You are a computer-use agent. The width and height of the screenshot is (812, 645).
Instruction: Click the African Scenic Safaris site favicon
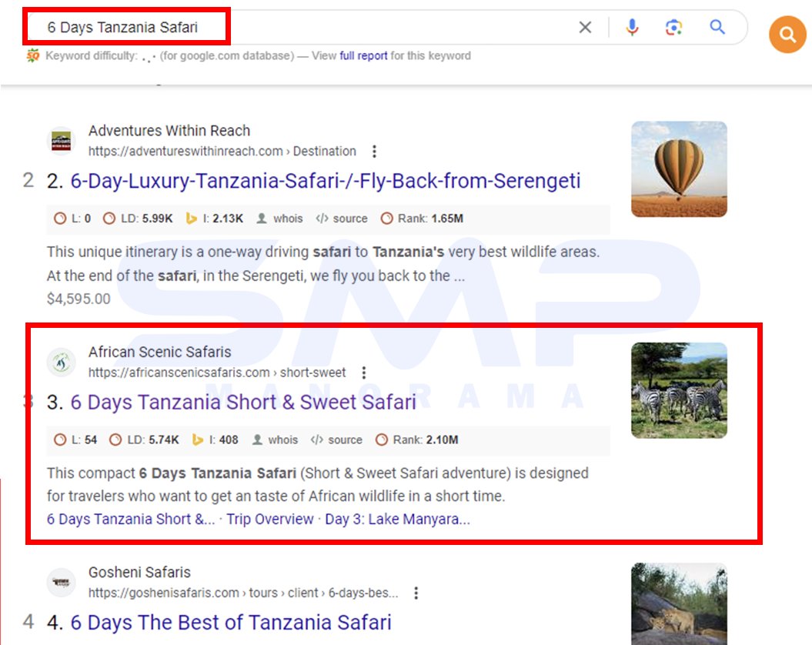click(x=61, y=362)
